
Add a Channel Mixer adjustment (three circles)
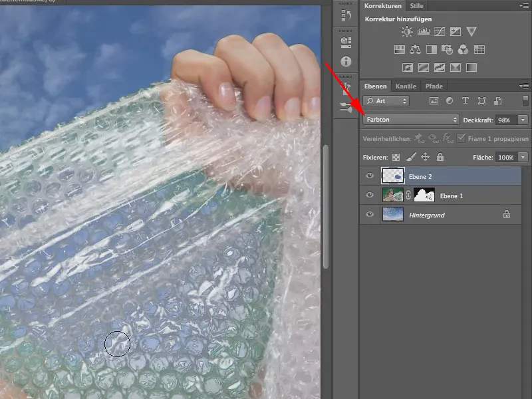point(463,50)
